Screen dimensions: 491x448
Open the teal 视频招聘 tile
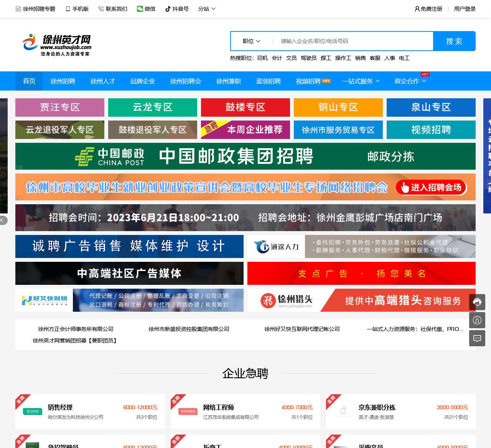431,130
